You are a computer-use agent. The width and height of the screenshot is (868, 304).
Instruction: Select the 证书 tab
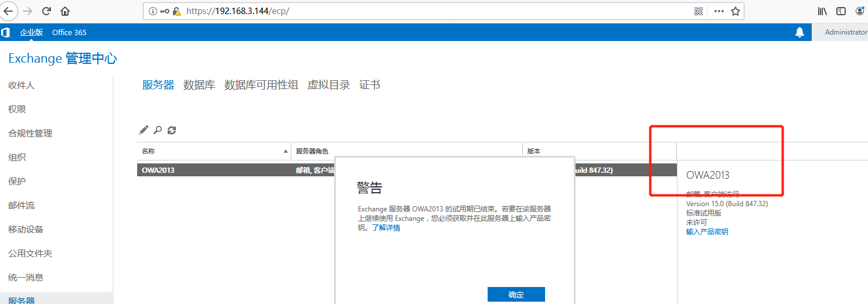(x=370, y=85)
